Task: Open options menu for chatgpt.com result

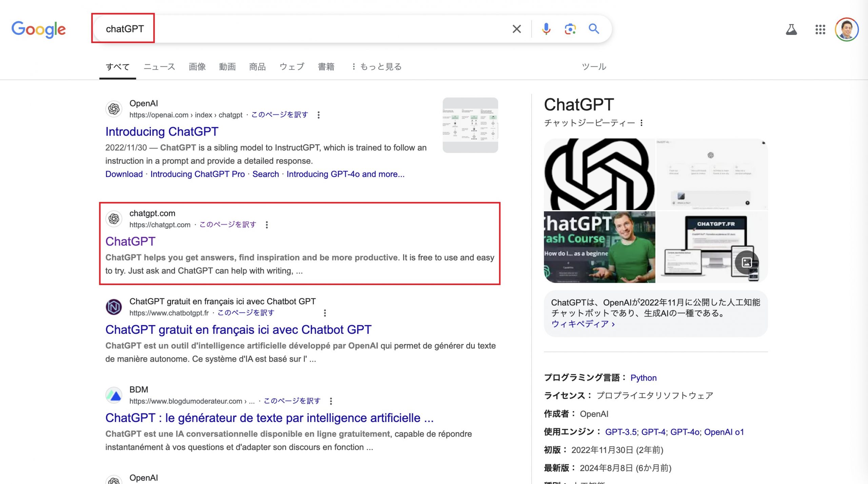Action: 267,225
